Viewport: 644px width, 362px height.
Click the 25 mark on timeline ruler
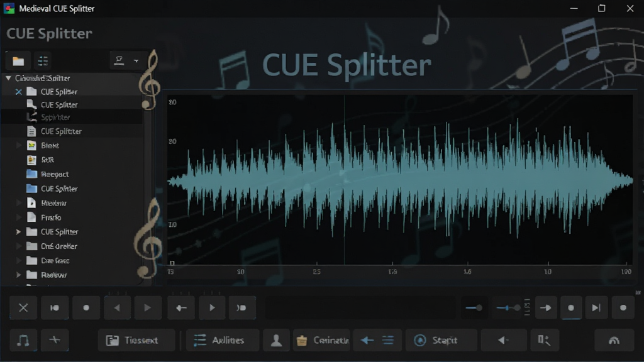(x=317, y=271)
